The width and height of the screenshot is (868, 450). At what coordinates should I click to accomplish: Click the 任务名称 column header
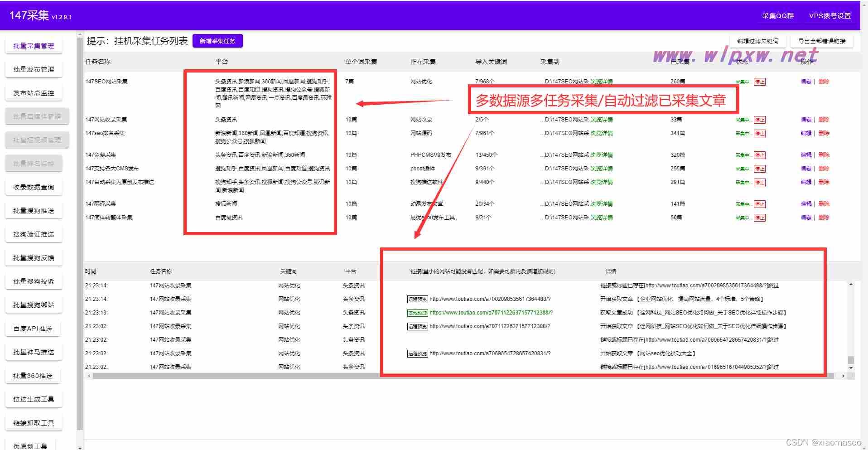tap(98, 62)
